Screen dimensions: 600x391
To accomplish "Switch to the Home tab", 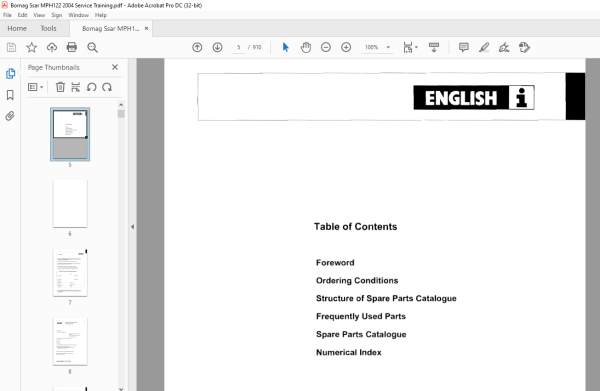I will pyautogui.click(x=17, y=28).
